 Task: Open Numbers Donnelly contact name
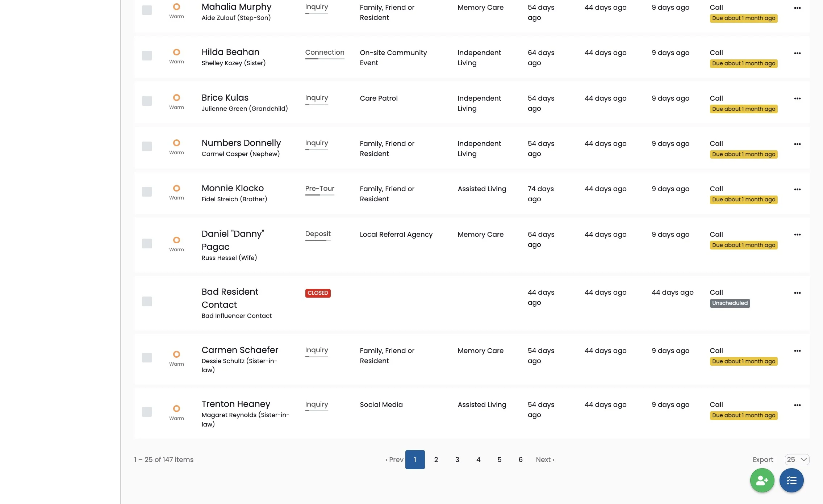coord(241,143)
